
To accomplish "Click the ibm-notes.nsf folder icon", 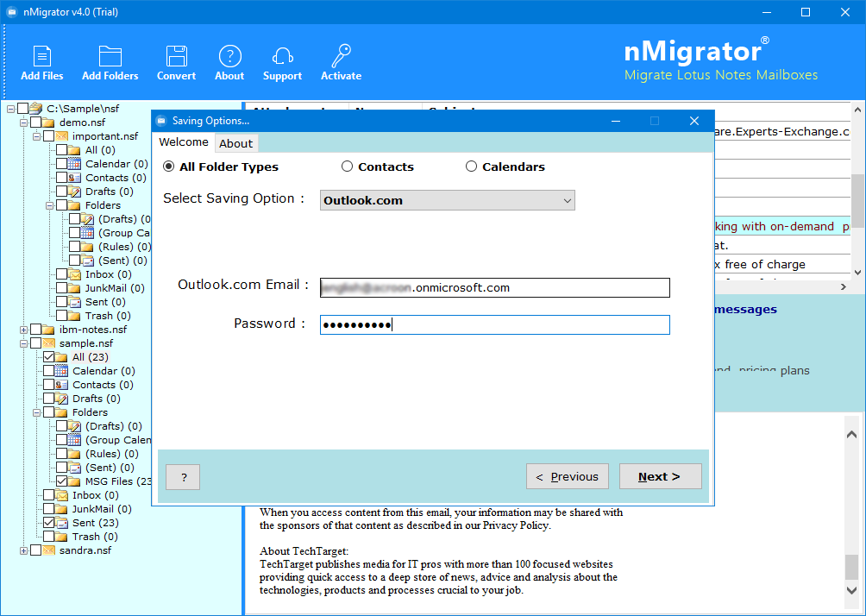I will (48, 330).
